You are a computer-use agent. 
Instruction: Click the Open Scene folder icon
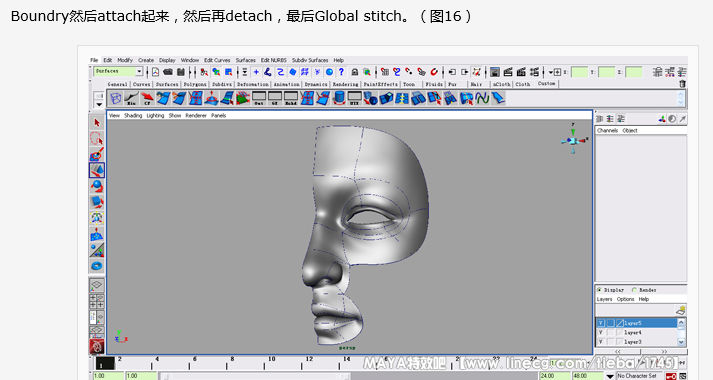point(168,72)
